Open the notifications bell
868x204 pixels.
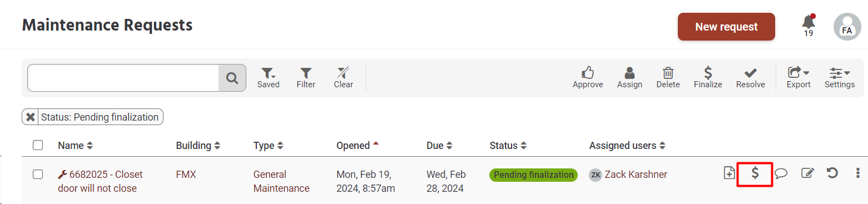tap(809, 22)
